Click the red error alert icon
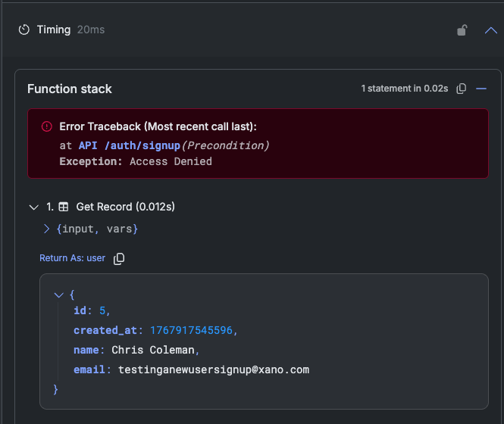Viewport: 504px width, 424px height. click(46, 126)
